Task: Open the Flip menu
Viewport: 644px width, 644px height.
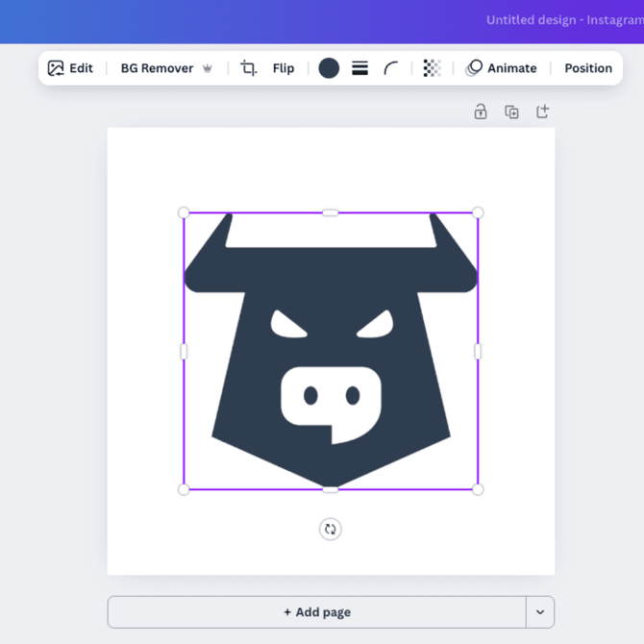Action: (x=283, y=68)
